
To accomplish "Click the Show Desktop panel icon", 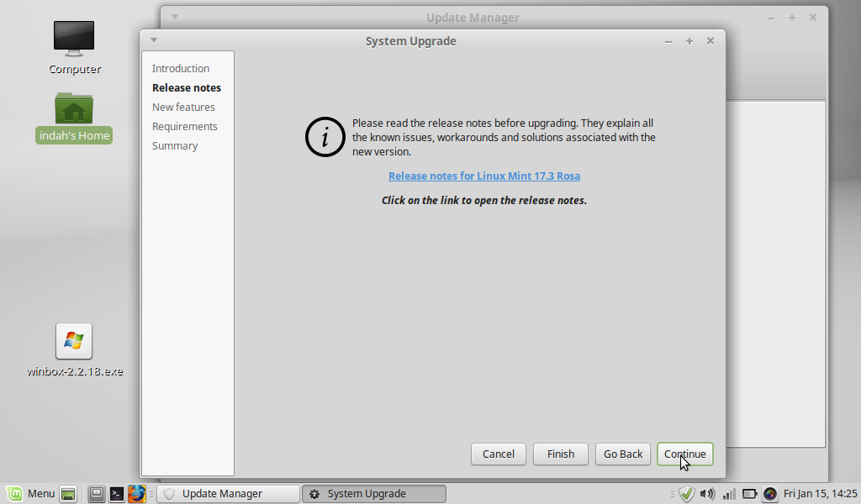I will pyautogui.click(x=68, y=494).
